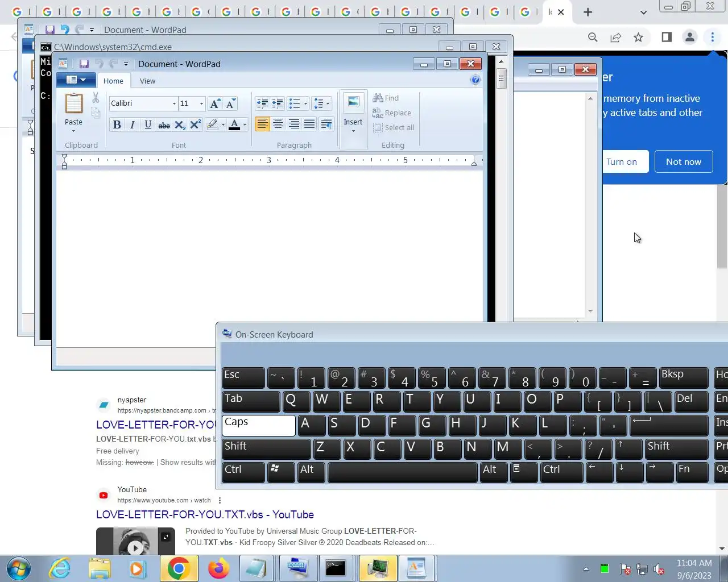Switch to the View ribbon tab
The width and height of the screenshot is (728, 582).
coord(147,81)
